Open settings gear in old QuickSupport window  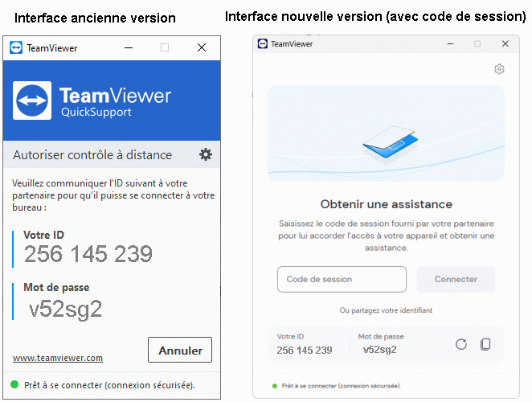[x=206, y=154]
